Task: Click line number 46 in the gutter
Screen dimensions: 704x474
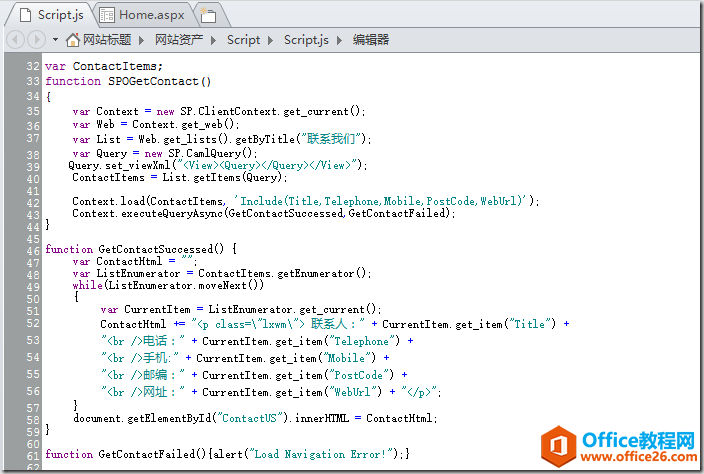Action: (x=34, y=249)
